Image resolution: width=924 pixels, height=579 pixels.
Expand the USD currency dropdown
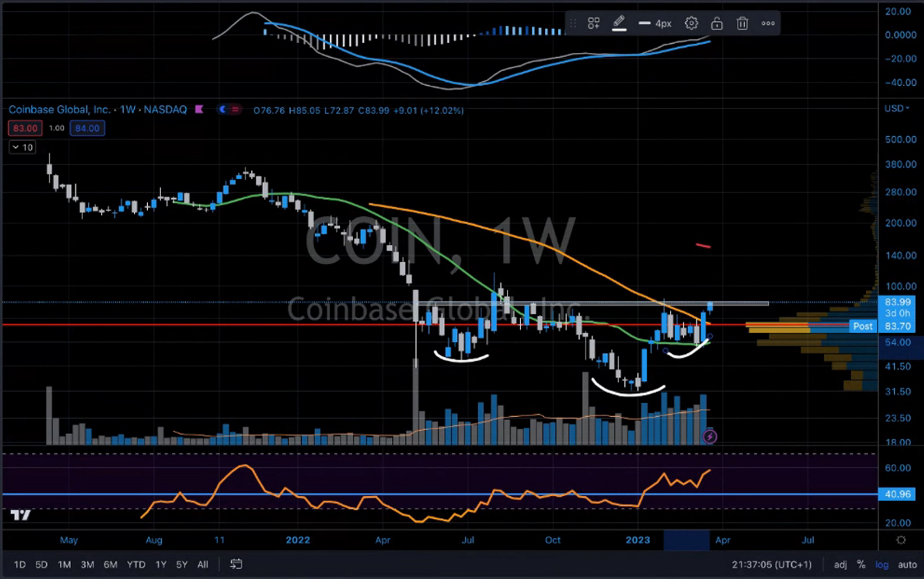click(x=897, y=109)
